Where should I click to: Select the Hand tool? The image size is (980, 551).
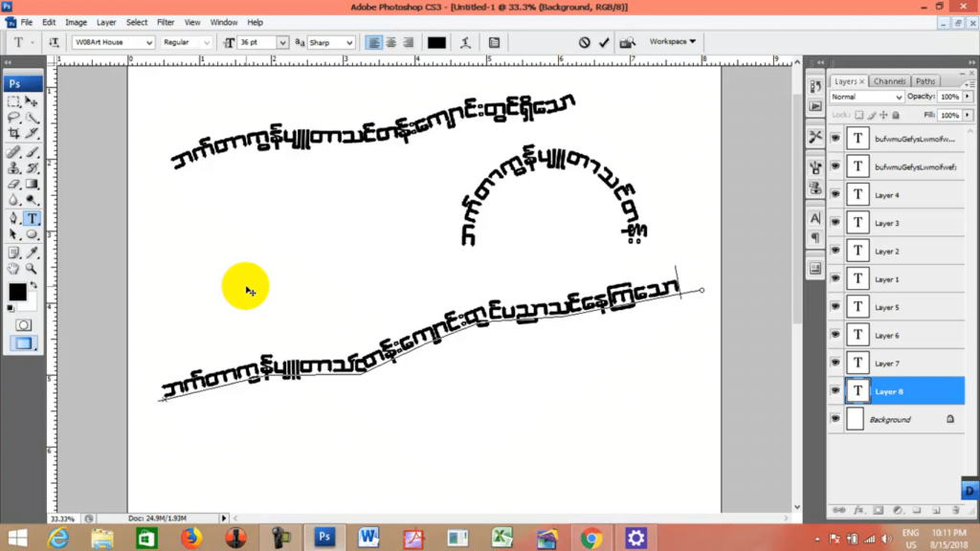[13, 269]
